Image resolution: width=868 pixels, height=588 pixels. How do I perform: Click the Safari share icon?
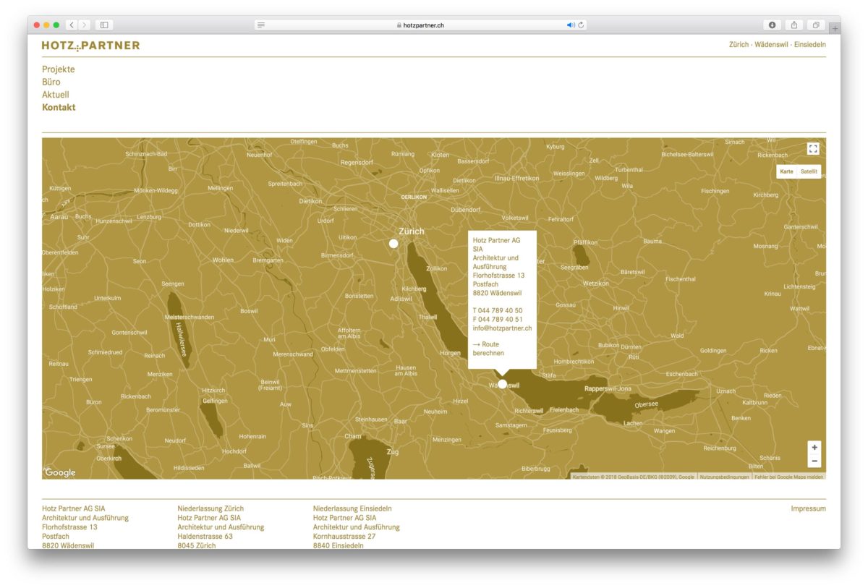click(793, 25)
